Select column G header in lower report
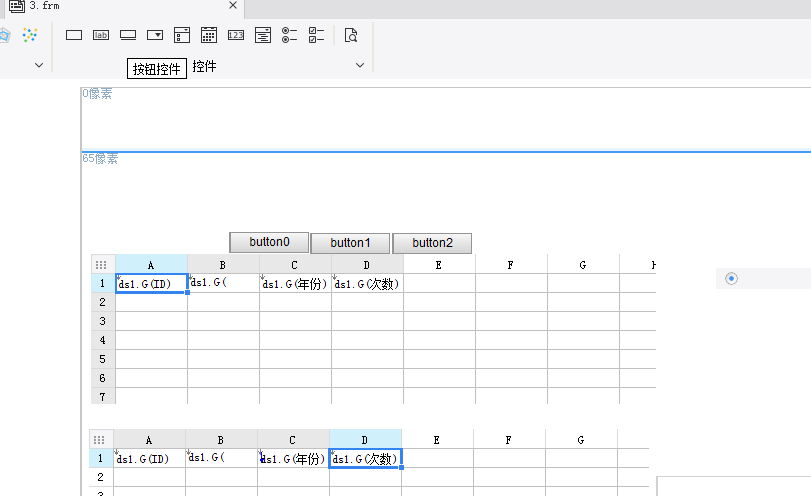811x496 pixels. (581, 440)
